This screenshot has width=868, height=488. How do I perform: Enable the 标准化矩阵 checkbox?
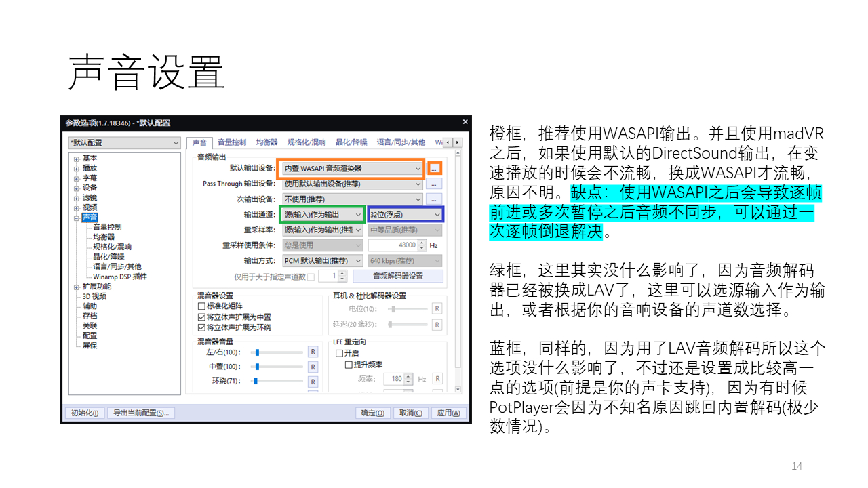tap(201, 306)
